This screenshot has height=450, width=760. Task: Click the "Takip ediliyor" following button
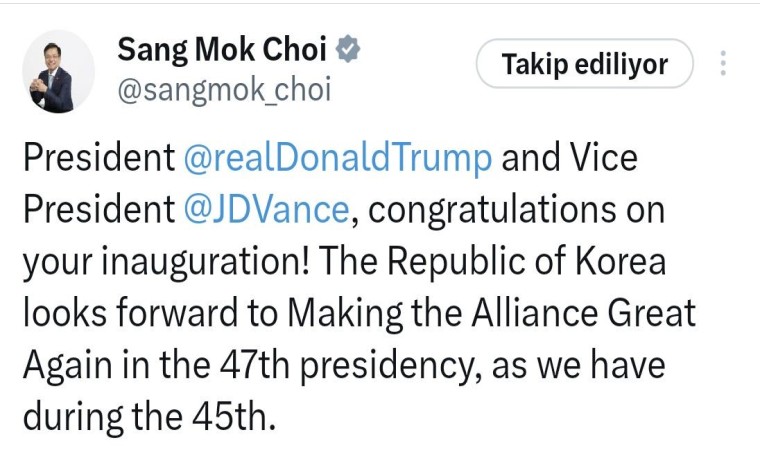(x=584, y=65)
